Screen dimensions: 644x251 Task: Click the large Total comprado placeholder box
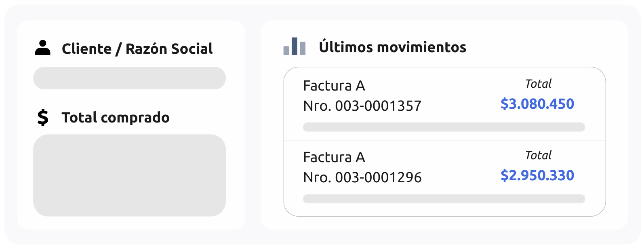pos(129,175)
